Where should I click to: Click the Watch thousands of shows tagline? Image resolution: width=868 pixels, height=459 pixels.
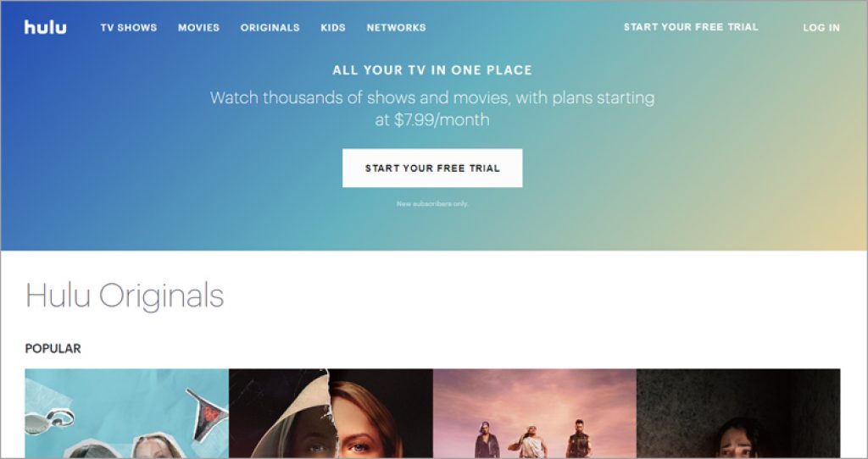coord(432,108)
